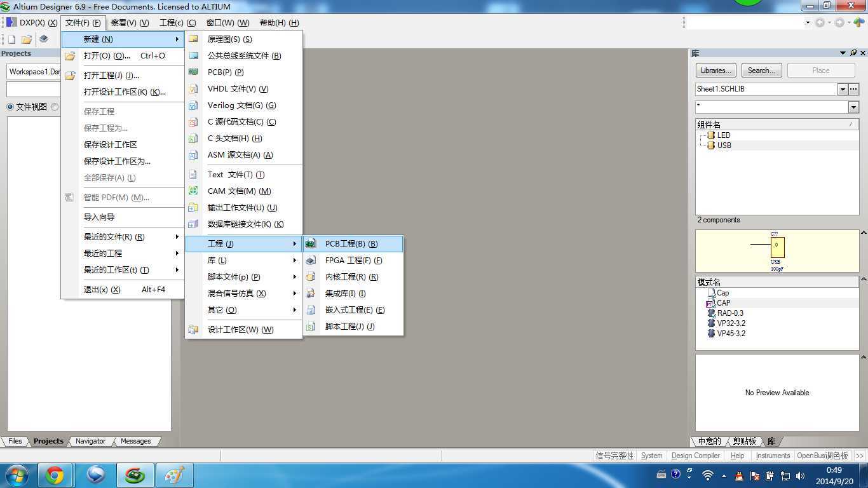Click the Libraries... button
Viewport: 868px width, 488px height.
click(716, 71)
